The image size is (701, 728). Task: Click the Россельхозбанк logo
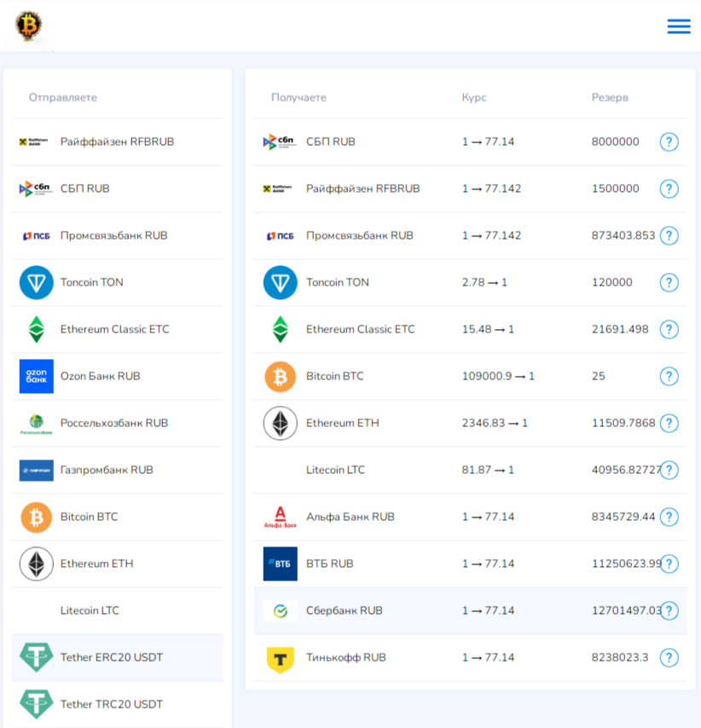[36, 424]
